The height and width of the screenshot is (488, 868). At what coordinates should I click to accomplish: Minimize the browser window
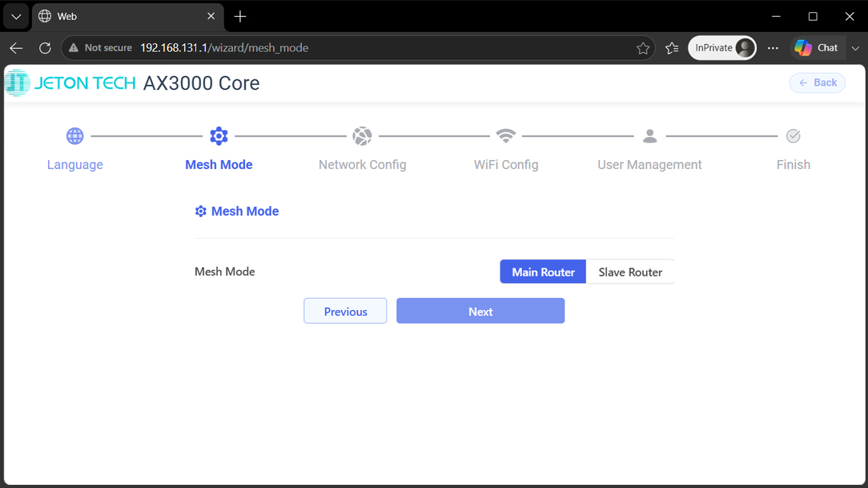(x=776, y=17)
